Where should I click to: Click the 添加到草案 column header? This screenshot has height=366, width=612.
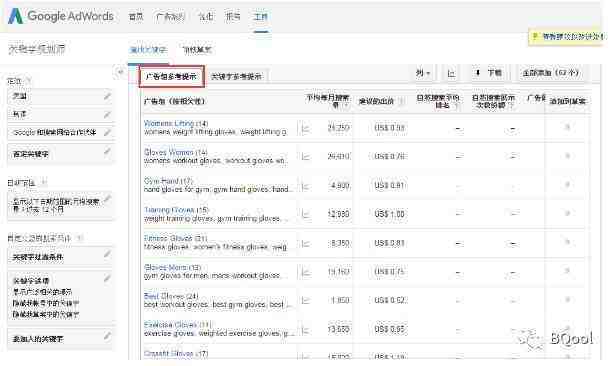(568, 101)
